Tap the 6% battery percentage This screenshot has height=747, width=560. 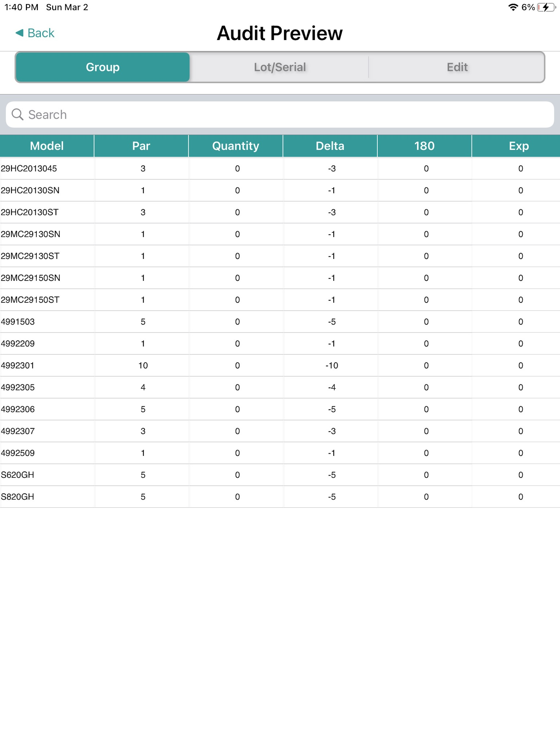coord(528,7)
